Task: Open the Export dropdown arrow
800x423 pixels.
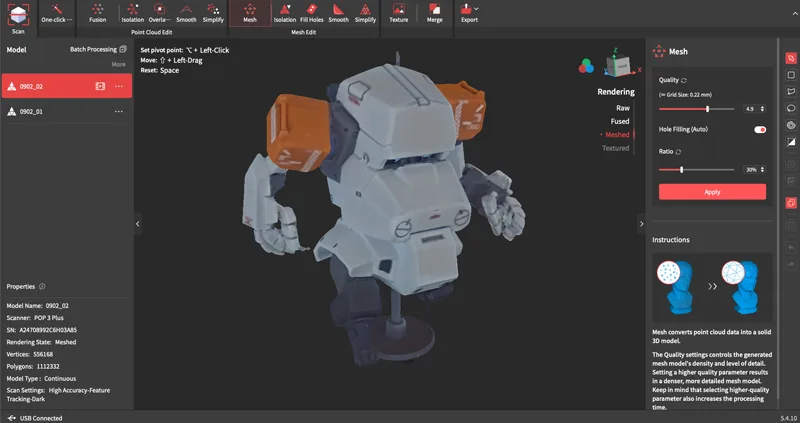Action: (x=477, y=9)
